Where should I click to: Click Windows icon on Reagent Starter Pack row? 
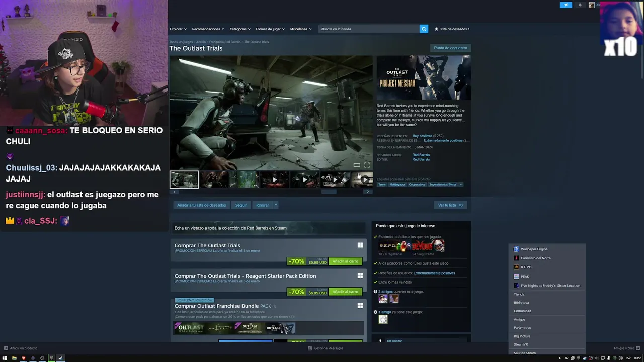pyautogui.click(x=360, y=276)
